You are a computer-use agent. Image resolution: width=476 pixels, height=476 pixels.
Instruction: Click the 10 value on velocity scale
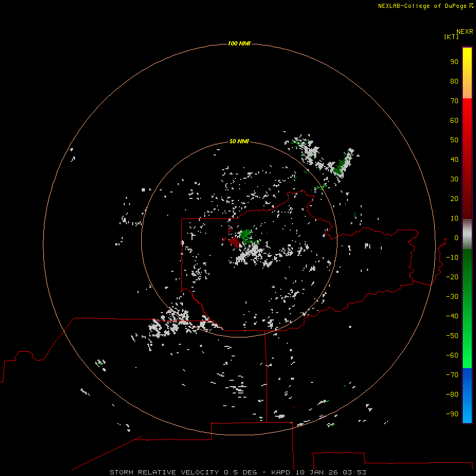point(454,218)
